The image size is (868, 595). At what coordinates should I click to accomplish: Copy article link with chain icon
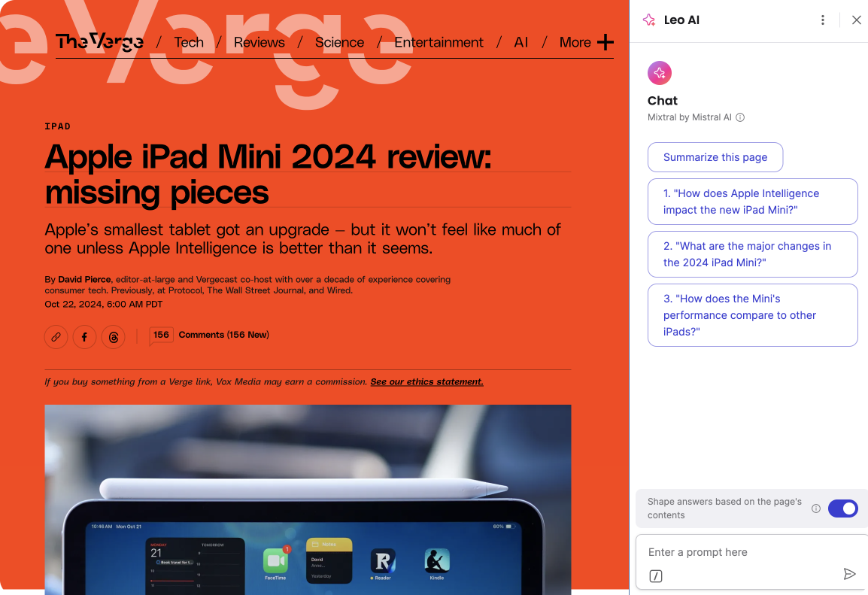[56, 337]
